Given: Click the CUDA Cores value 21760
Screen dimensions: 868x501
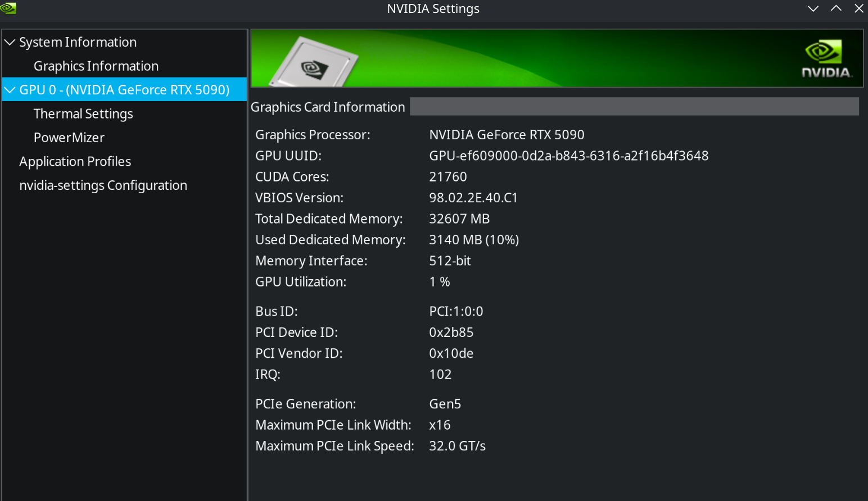Looking at the screenshot, I should click(448, 177).
